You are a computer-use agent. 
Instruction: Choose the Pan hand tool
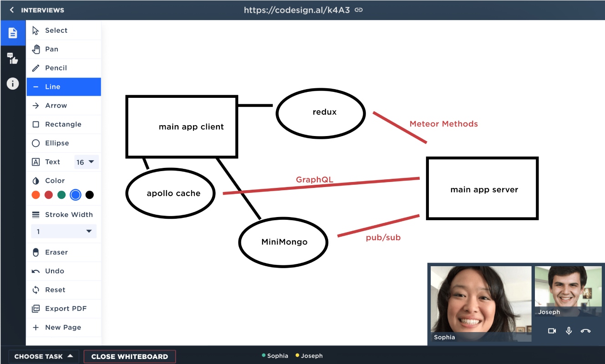64,49
